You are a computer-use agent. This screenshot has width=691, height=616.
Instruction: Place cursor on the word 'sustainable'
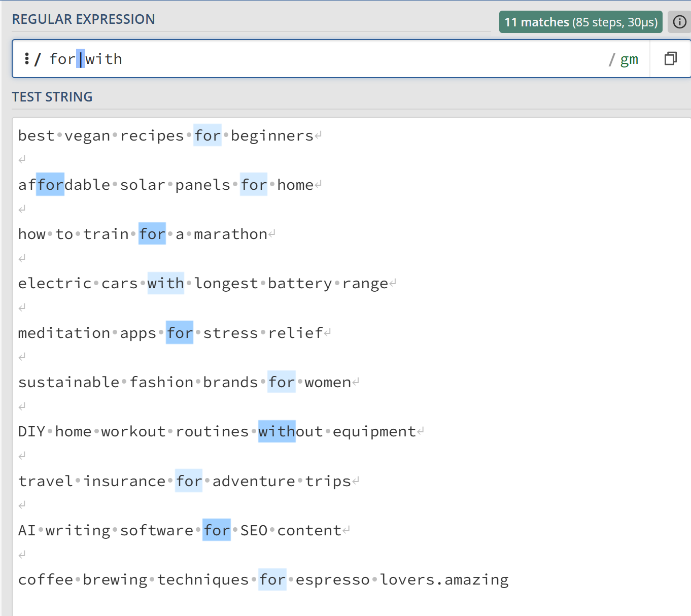pos(68,382)
